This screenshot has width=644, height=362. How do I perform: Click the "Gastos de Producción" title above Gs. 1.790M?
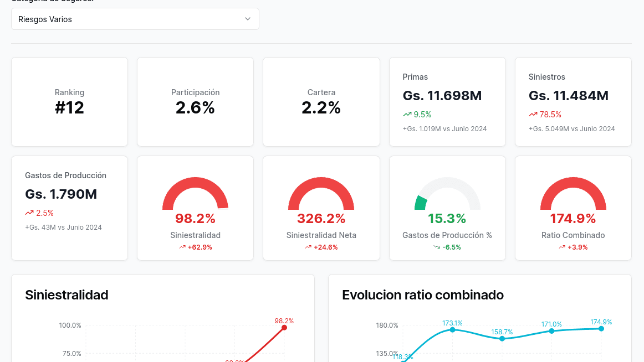pyautogui.click(x=66, y=175)
